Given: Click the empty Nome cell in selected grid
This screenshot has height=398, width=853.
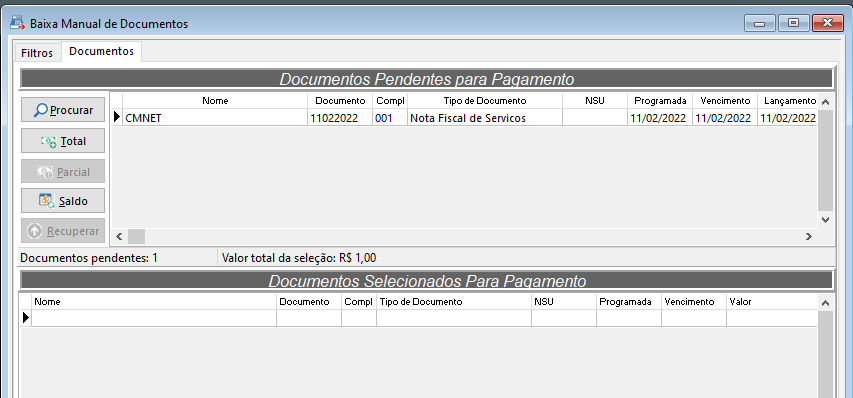Looking at the screenshot, I should 154,318.
